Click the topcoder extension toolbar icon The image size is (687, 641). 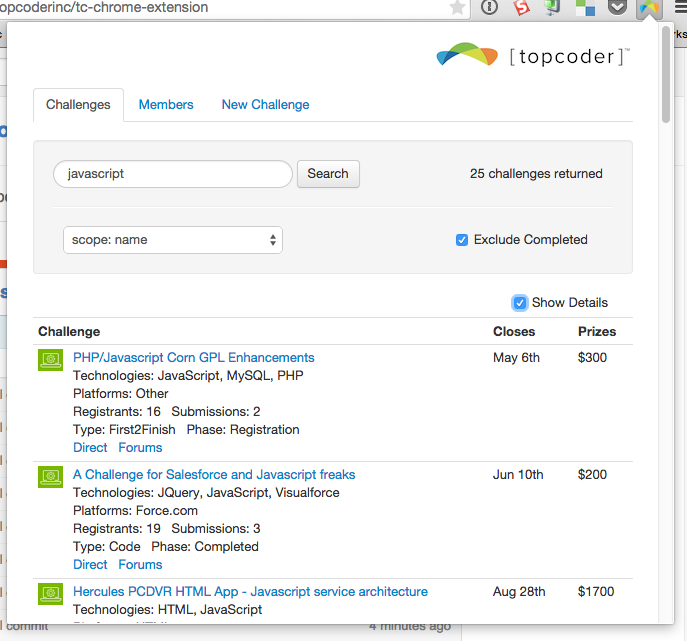649,7
